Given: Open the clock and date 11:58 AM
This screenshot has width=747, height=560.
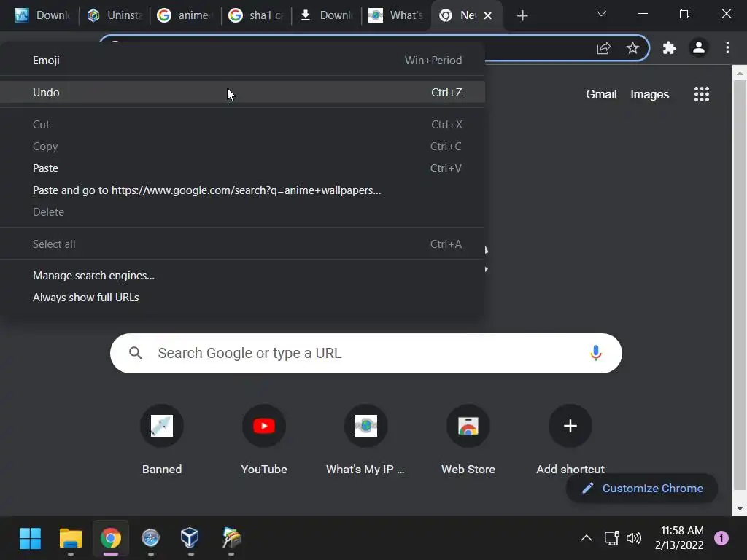Looking at the screenshot, I should (679, 538).
